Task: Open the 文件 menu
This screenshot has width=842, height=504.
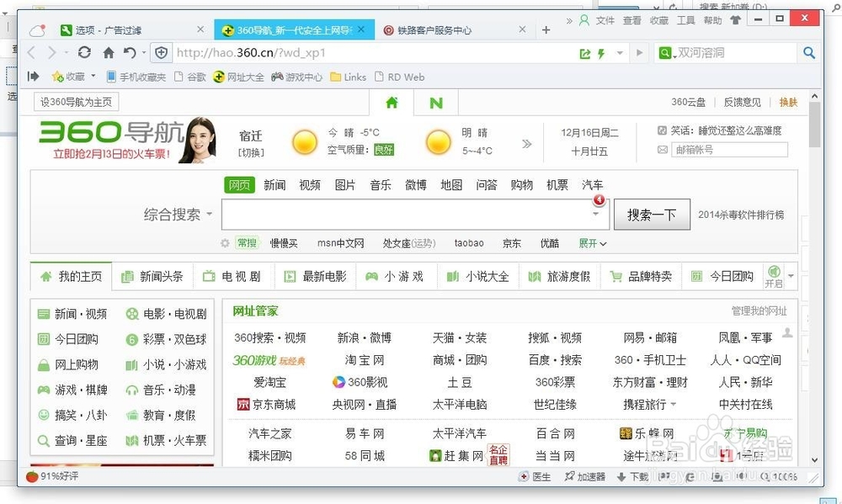Action: pos(605,20)
